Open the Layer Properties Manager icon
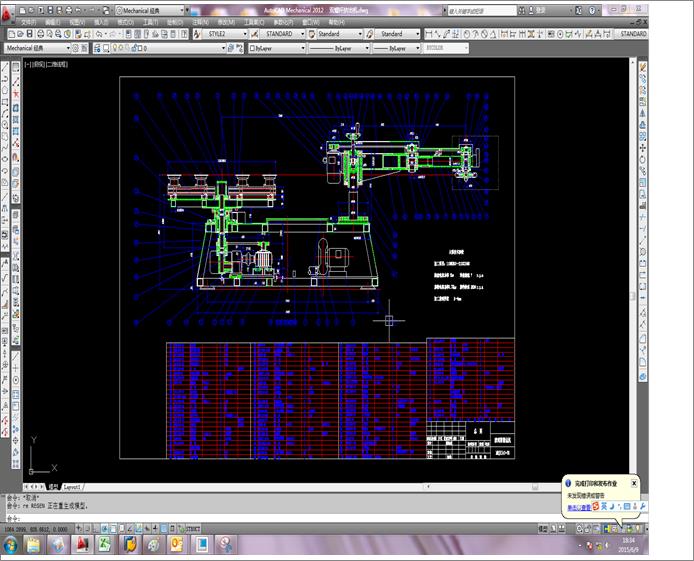The height and width of the screenshot is (561, 694). (x=97, y=48)
